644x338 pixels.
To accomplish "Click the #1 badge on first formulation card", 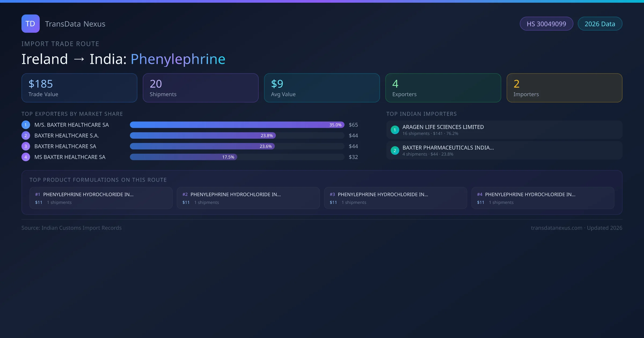I will [x=37, y=194].
